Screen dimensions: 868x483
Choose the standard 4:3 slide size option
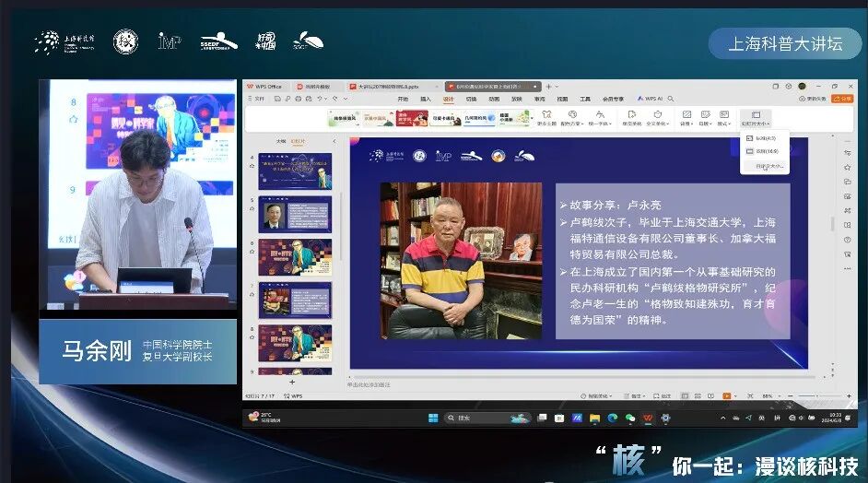pos(765,138)
